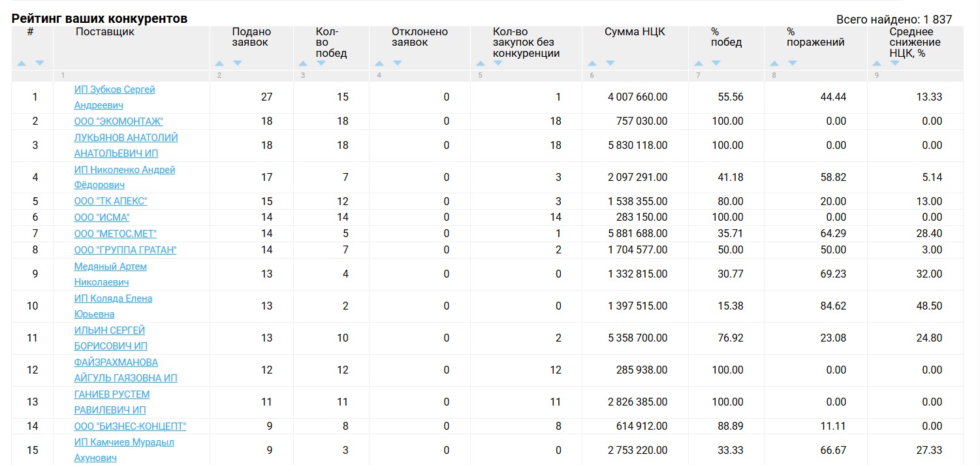Screen dimensions: 980x465
Task: Sort ascending by % поражений
Action: [x=774, y=63]
